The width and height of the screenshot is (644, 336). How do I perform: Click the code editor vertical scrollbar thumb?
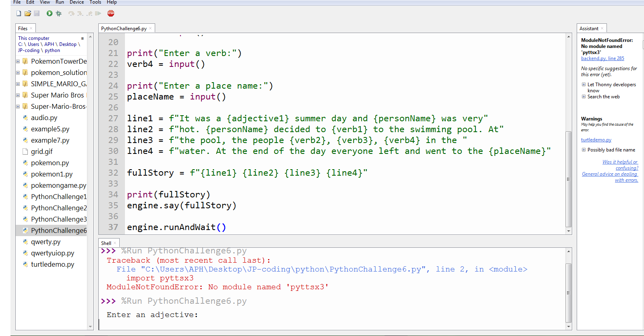pyautogui.click(x=569, y=179)
